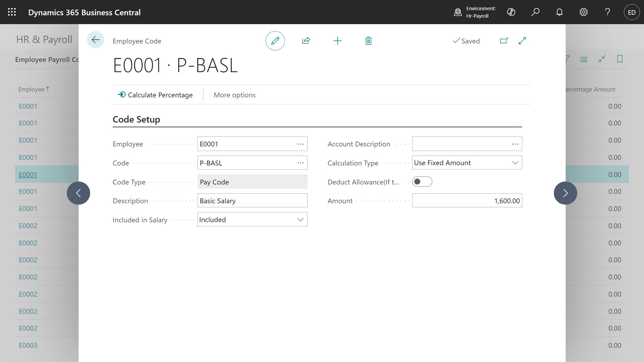644x362 pixels.
Task: Expand page with diagonal arrows icon
Action: pyautogui.click(x=522, y=41)
